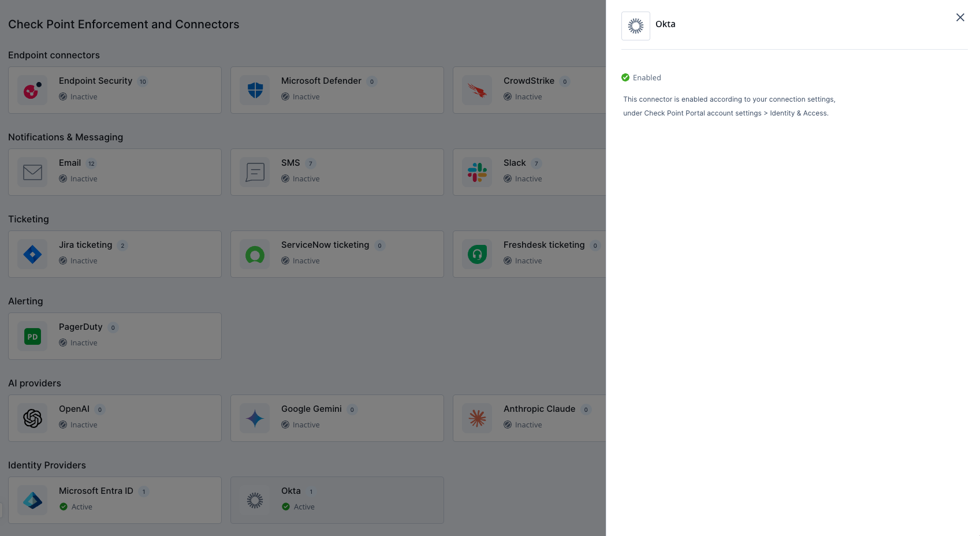Click the count badge 10 on Endpoint Security
Viewport: 980px width, 536px height.
(143, 81)
